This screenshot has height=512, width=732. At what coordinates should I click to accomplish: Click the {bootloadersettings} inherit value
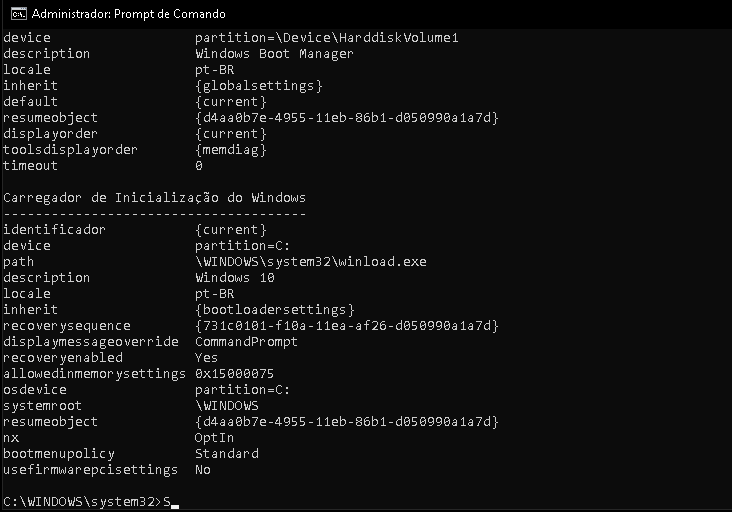(x=275, y=309)
